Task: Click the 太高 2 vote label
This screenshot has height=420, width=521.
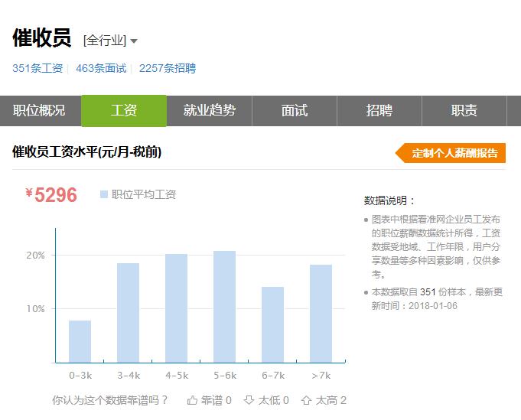Action: [331, 400]
